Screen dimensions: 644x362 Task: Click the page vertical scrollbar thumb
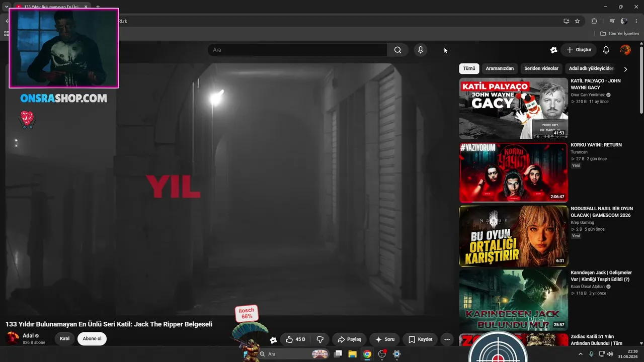click(641, 80)
